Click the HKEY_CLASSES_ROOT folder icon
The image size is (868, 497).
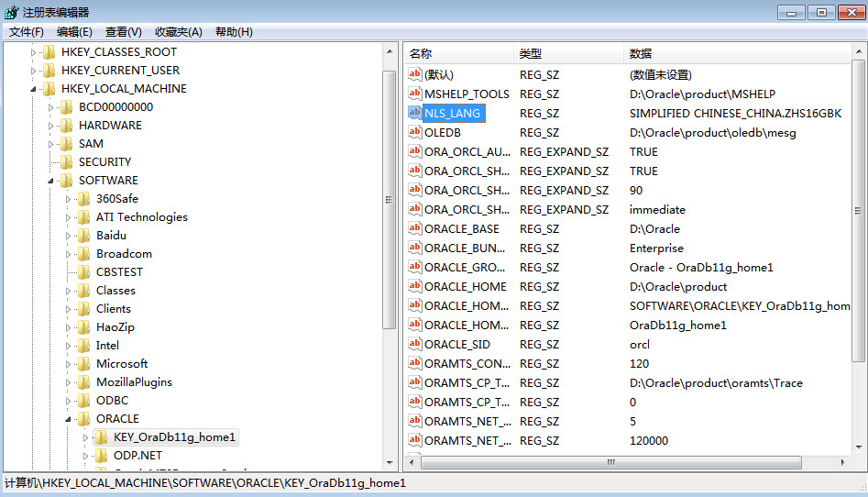click(49, 52)
